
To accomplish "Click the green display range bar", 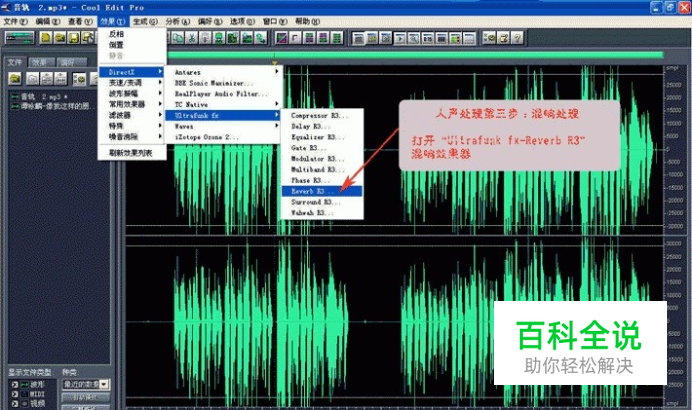I will click(x=415, y=55).
